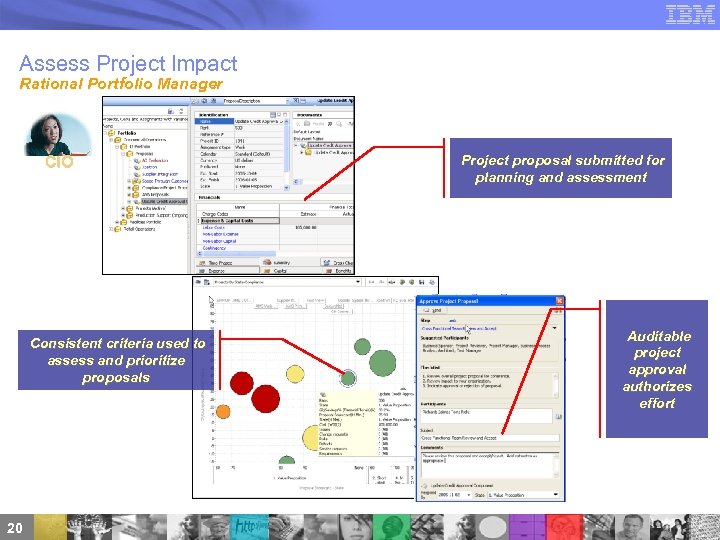Switch to the Benefits tab
Screen dimensions: 720x540
[339, 271]
